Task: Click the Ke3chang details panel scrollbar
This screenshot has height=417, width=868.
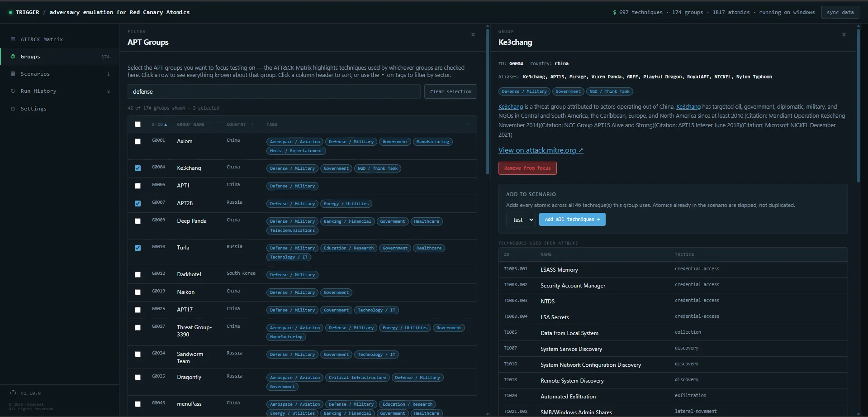Action: pyautogui.click(x=858, y=105)
